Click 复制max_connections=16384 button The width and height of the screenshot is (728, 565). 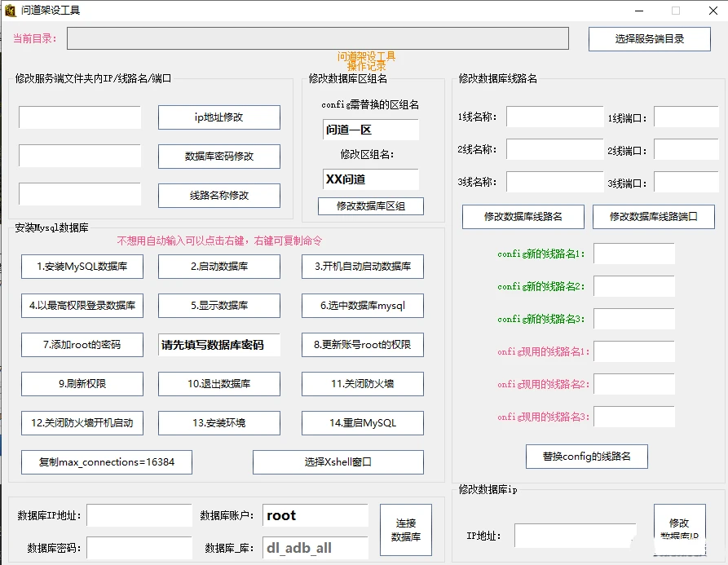(x=106, y=462)
